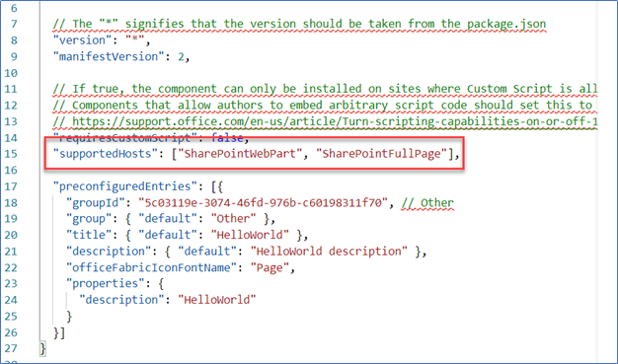Open the support.office.com URL in comment
Screen dimensions: 618x364
(x=335, y=121)
